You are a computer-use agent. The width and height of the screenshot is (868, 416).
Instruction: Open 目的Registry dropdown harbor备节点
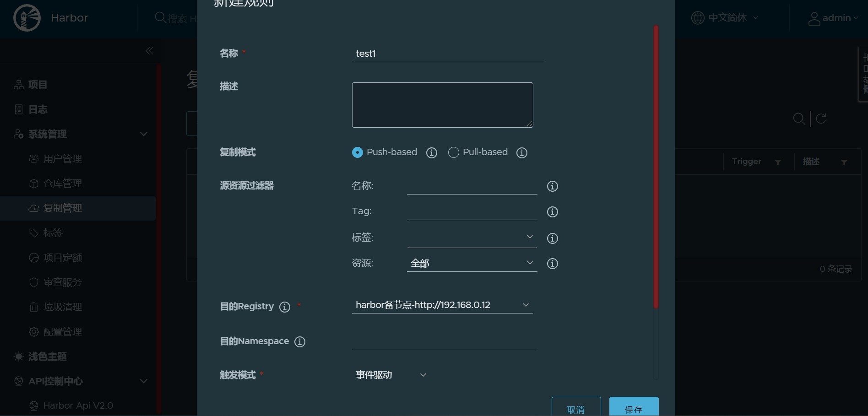click(443, 305)
